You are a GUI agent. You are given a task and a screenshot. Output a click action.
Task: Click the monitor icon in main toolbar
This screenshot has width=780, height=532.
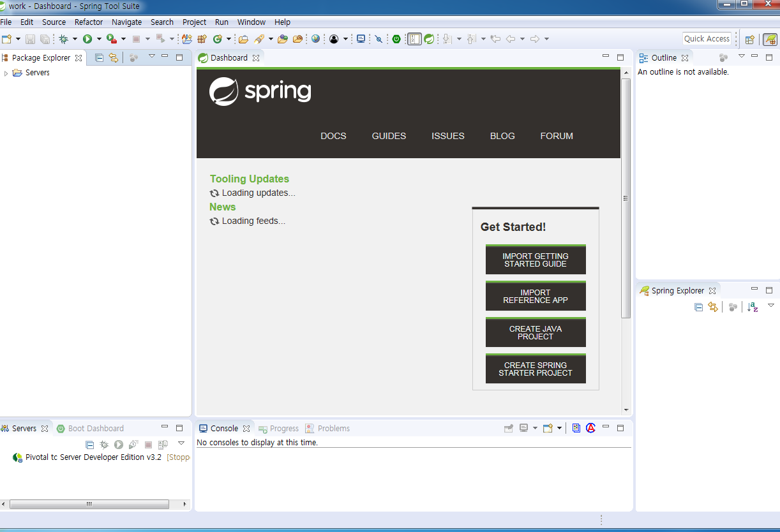coord(361,39)
